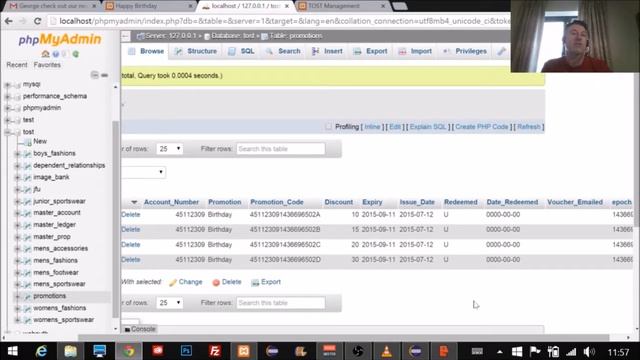Select the promotions table in the tree
The height and width of the screenshot is (360, 640).
click(x=49, y=296)
